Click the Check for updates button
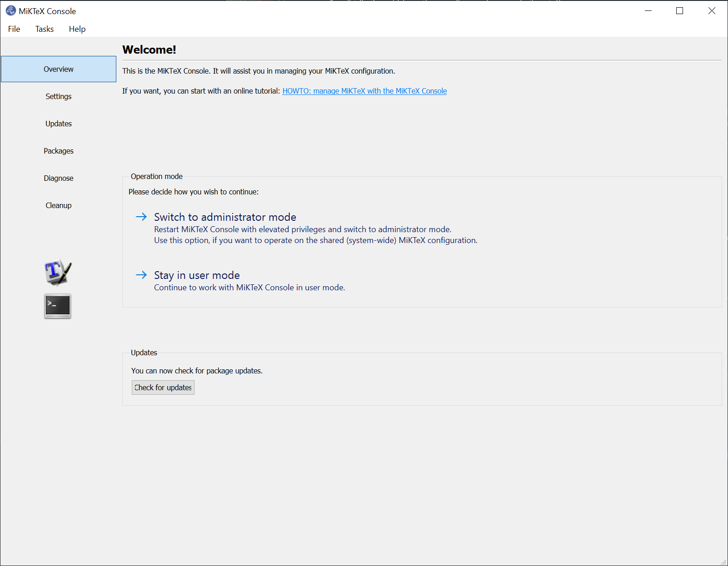This screenshot has width=728, height=566. tap(163, 387)
